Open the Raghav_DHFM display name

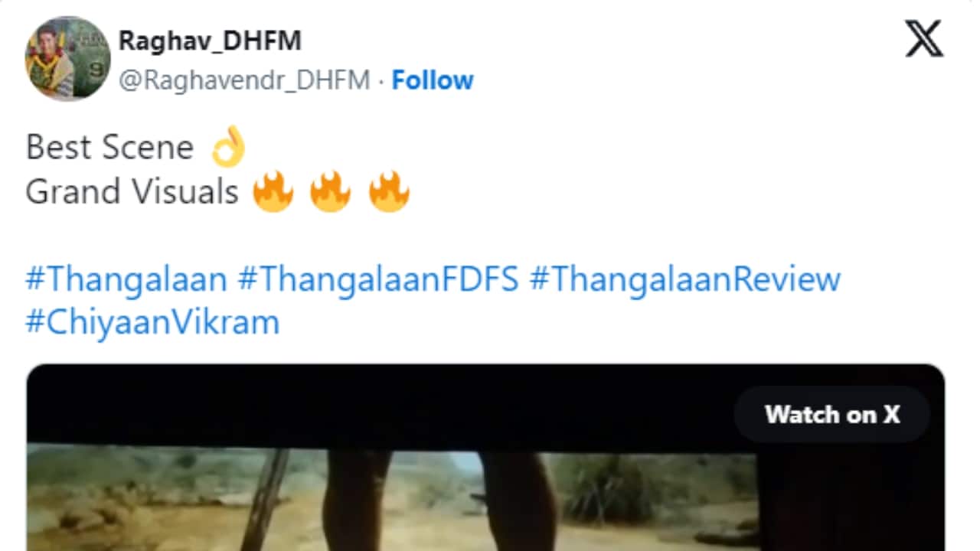tap(210, 41)
